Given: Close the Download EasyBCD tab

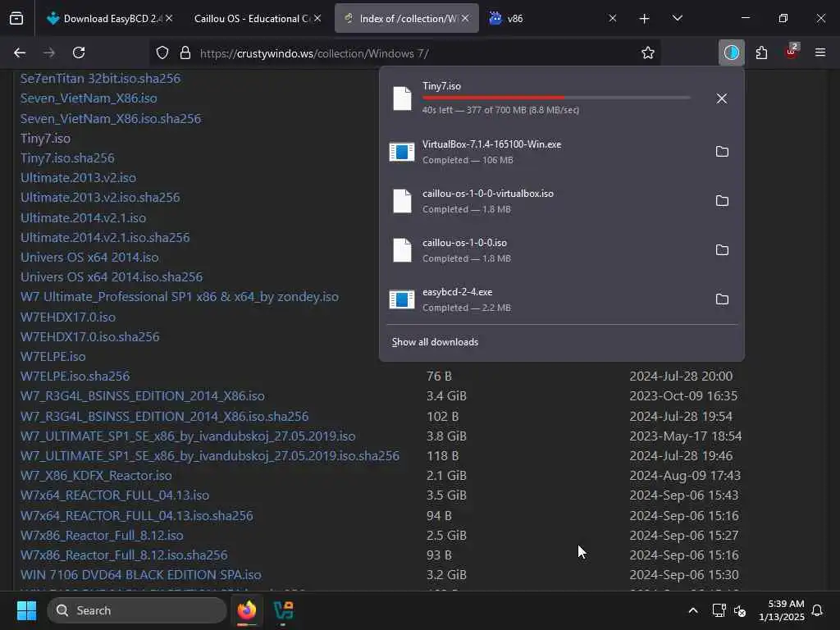Looking at the screenshot, I should (x=169, y=18).
